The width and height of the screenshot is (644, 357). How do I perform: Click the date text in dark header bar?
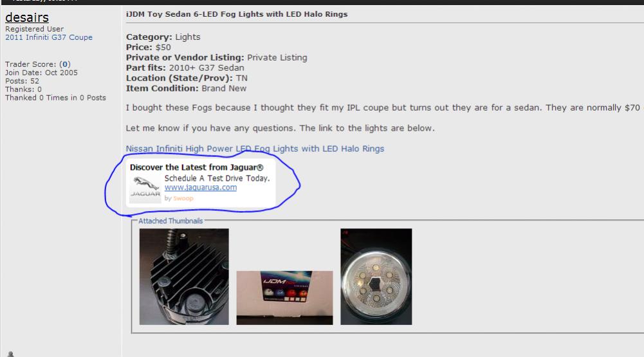[45, 1]
